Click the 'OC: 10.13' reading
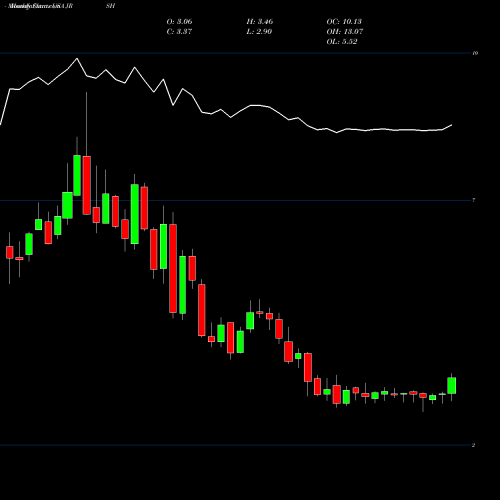The height and width of the screenshot is (500, 500). click(x=344, y=22)
